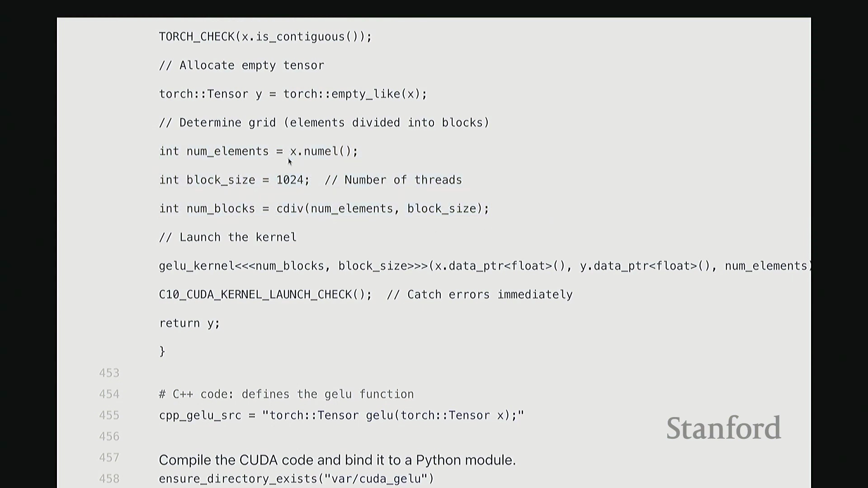Viewport: 868px width, 488px height.
Task: Click the ensure_directory_exists call
Action: point(296,479)
